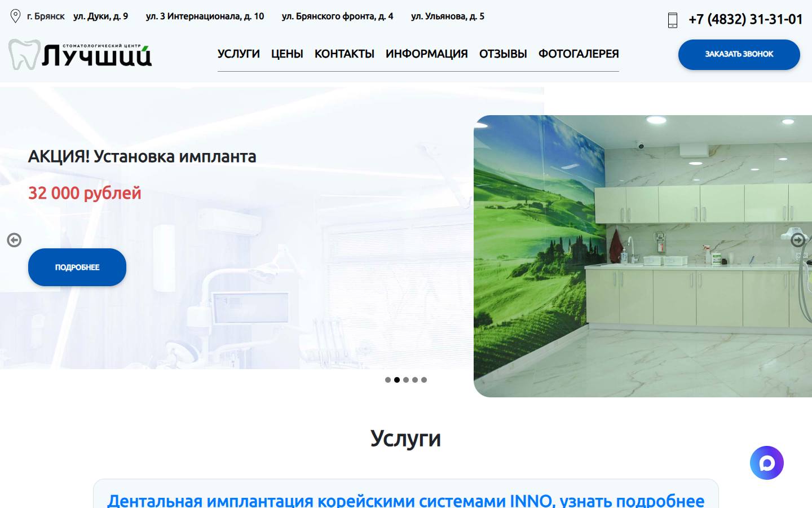The image size is (812, 508).
Task: Open the ул. Дуки, д. 9 address link
Action: [x=101, y=16]
